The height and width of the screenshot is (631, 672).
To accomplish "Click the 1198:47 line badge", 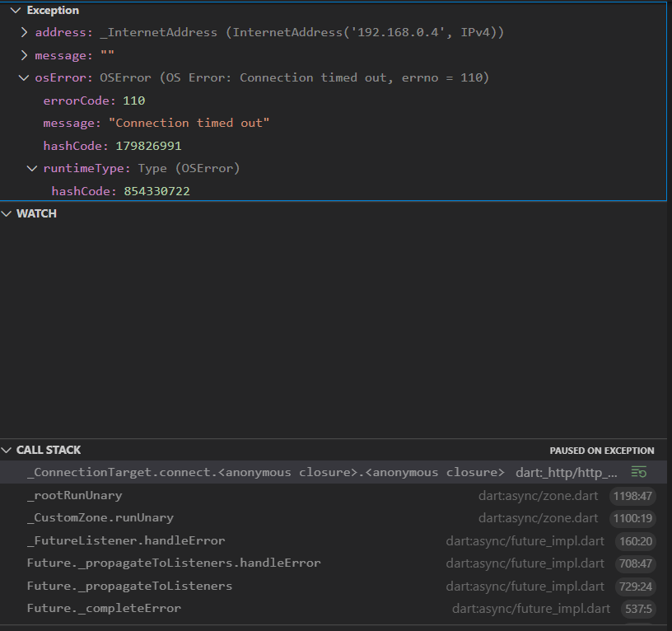I will (x=632, y=496).
